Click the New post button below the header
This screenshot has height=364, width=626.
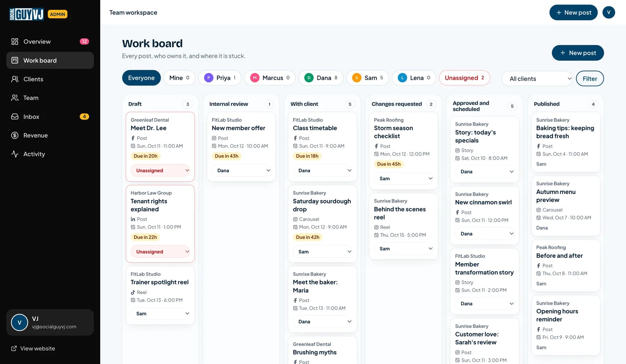[578, 53]
